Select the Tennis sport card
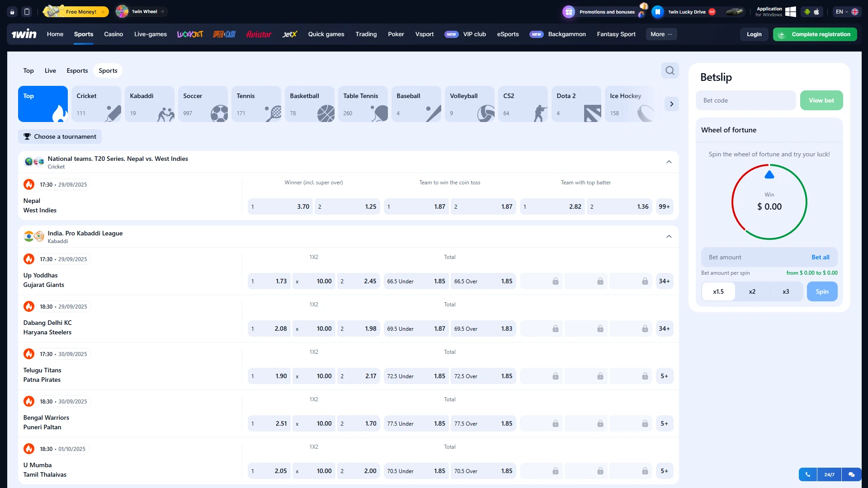This screenshot has height=488, width=868. (256, 104)
